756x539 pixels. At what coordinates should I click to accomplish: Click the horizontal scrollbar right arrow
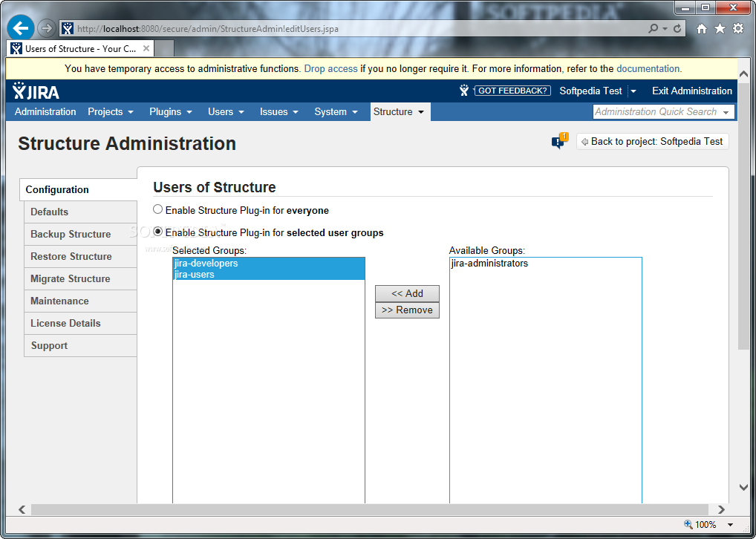[721, 509]
